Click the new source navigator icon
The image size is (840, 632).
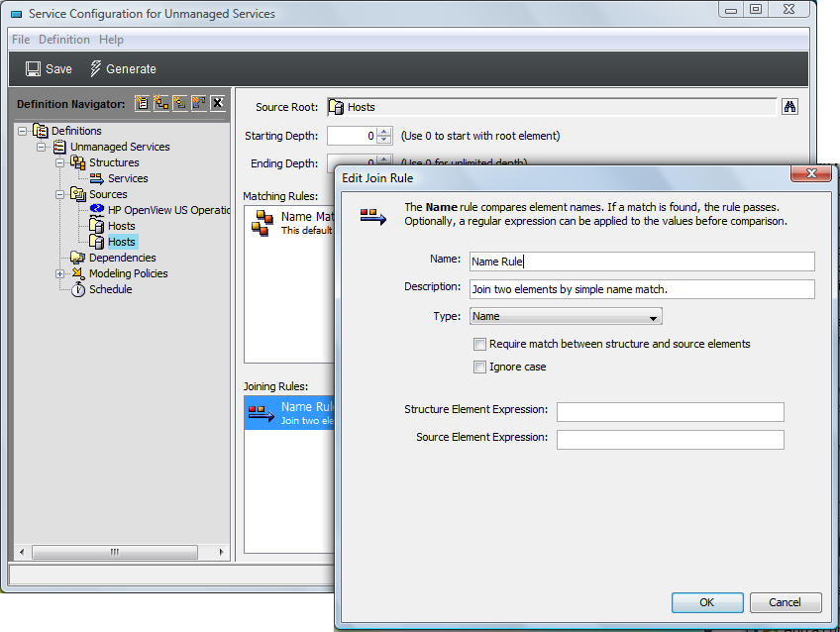(180, 102)
